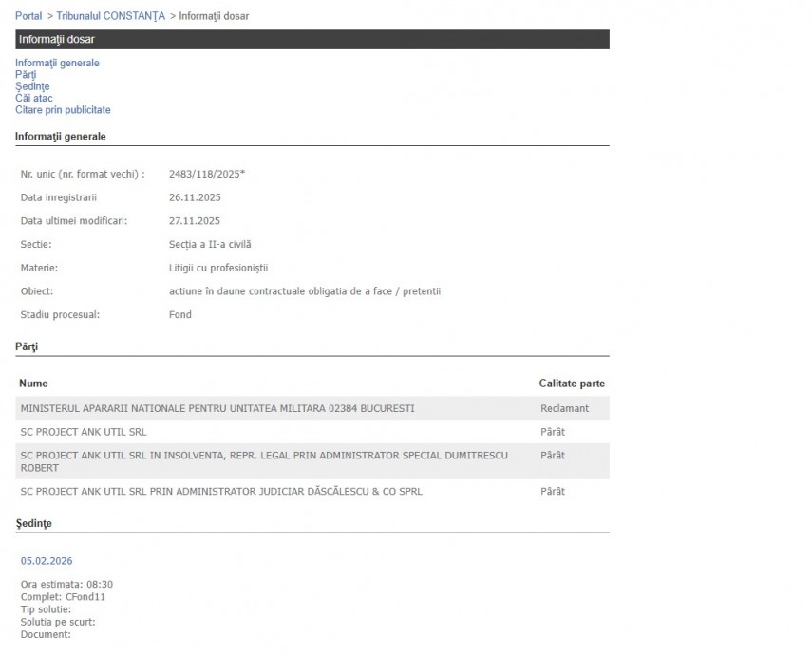812x655 pixels.
Task: Click the case number 2483/118/2025*
Action: click(x=207, y=174)
